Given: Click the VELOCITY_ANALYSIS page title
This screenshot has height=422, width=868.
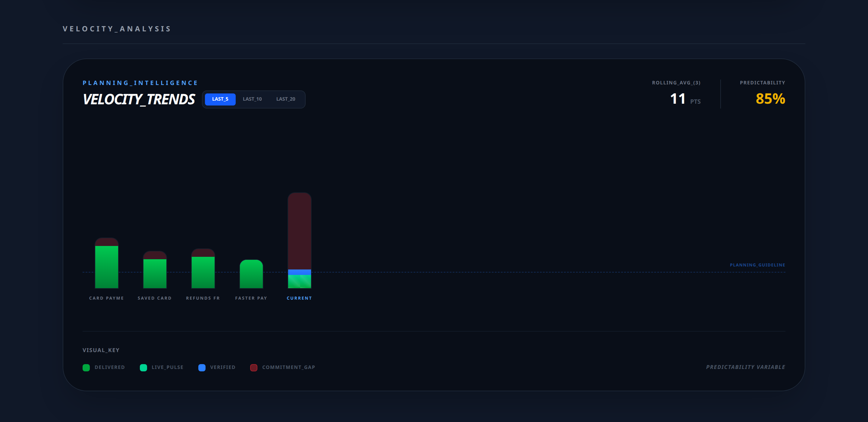Looking at the screenshot, I should [117, 29].
